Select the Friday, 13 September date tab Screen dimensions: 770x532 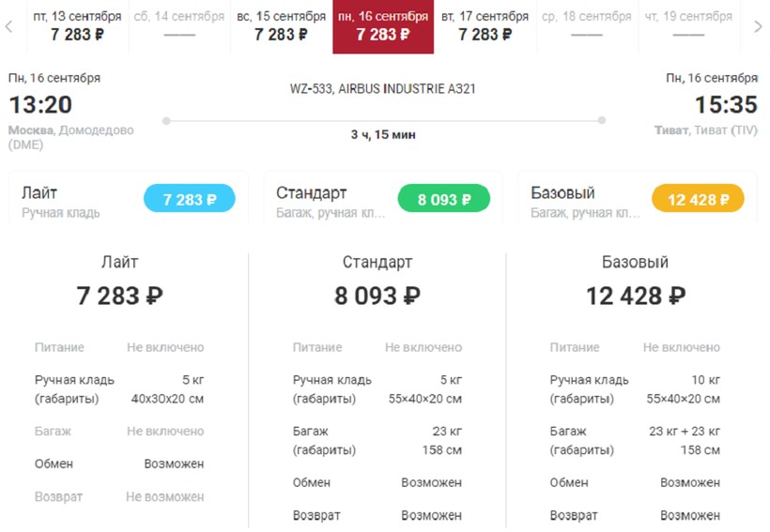coord(77,26)
